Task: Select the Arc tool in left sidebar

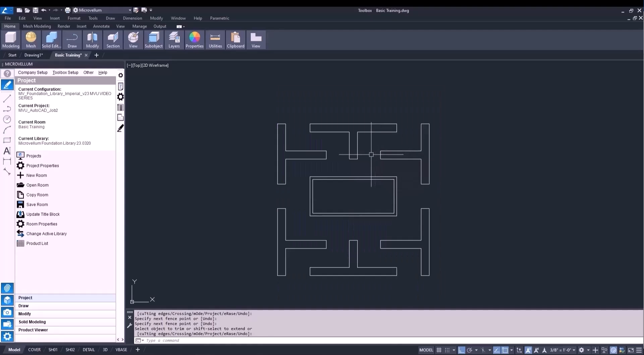Action: (7, 130)
